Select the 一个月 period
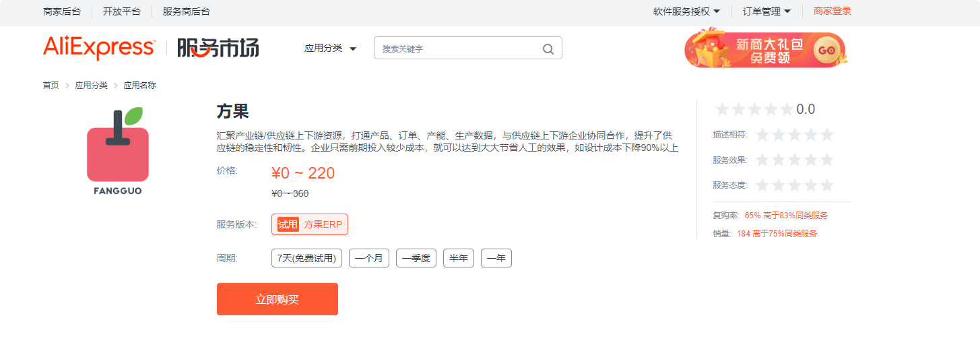This screenshot has width=980, height=351. click(369, 258)
